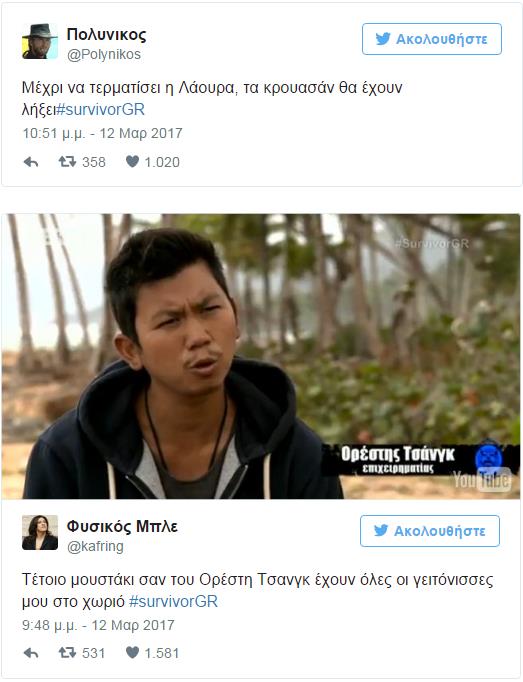Reply to the Πολυνικος tweet
The image size is (523, 682).
click(31, 162)
